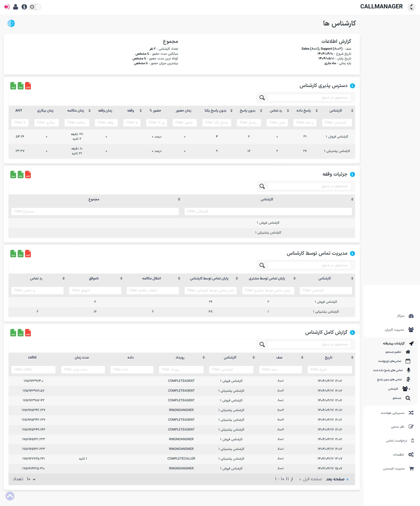Image resolution: width=420 pixels, height=506 pixels.
Task: Open the تعداد rows-per-page dropdown
Action: (x=31, y=479)
